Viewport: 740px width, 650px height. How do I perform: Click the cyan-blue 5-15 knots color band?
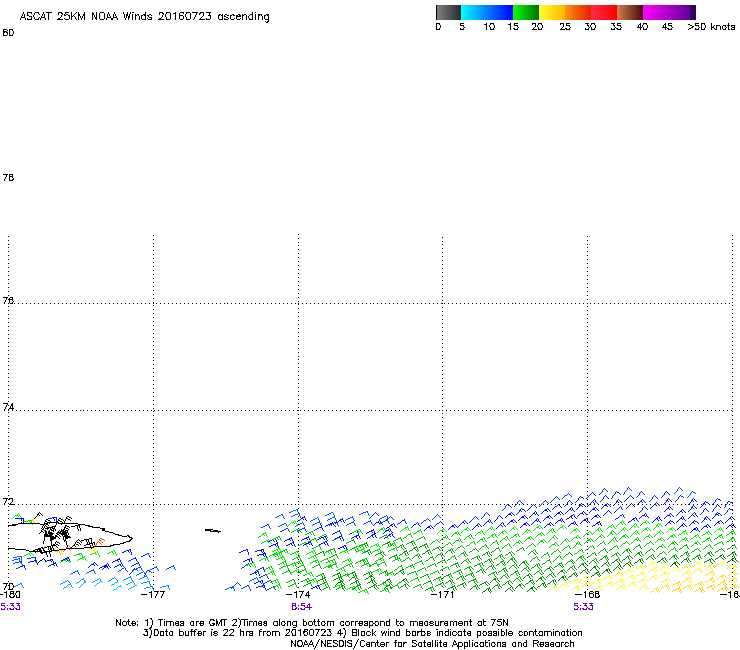tap(487, 12)
